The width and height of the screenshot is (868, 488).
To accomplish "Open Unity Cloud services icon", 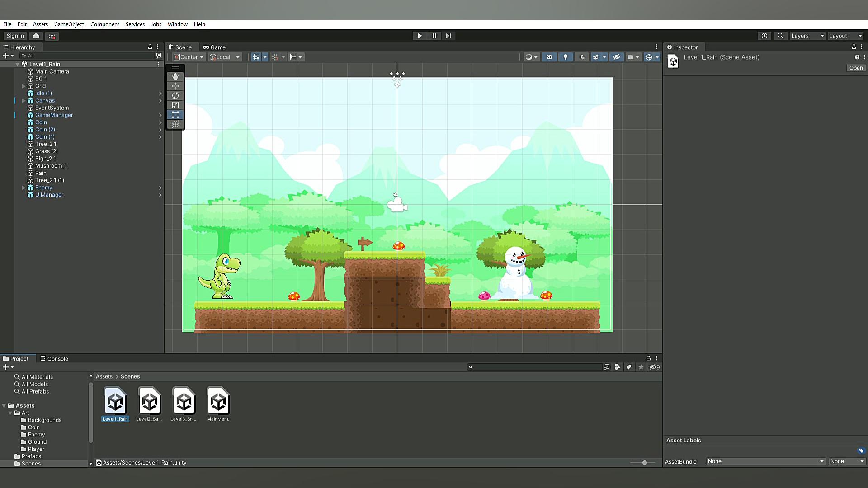I will click(x=36, y=36).
